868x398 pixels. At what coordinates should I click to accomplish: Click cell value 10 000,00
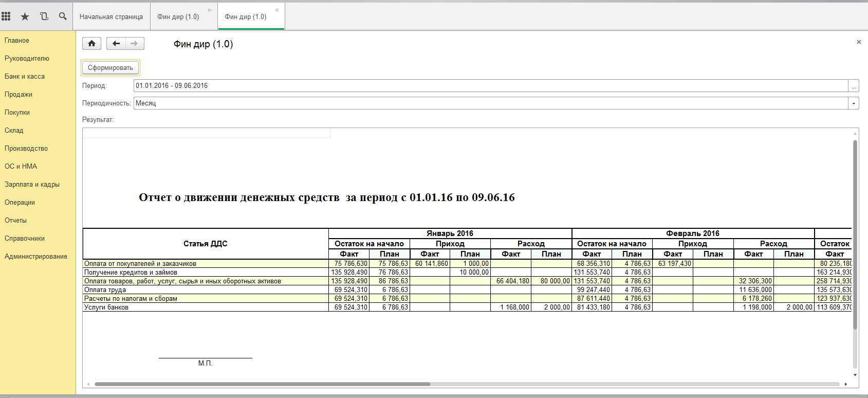(470, 273)
